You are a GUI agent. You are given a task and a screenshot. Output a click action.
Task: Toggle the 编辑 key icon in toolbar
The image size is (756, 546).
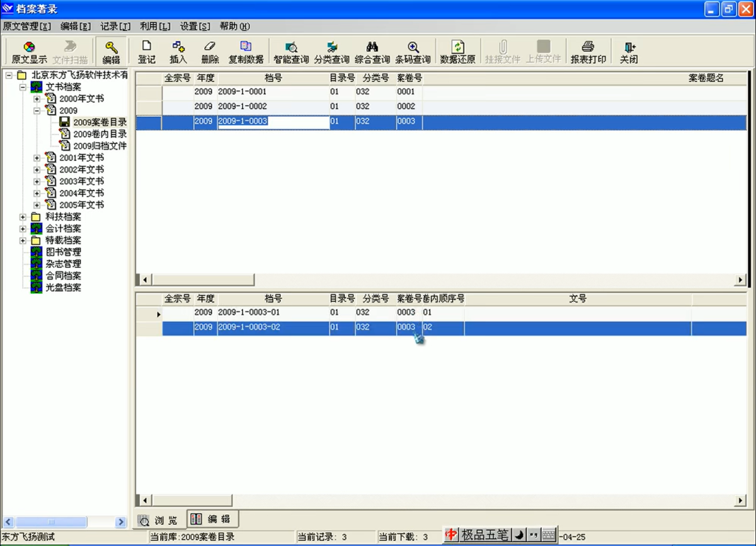(112, 48)
